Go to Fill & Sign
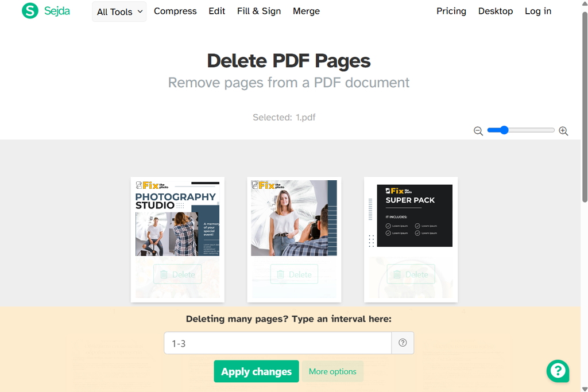The image size is (588, 392). point(259,11)
